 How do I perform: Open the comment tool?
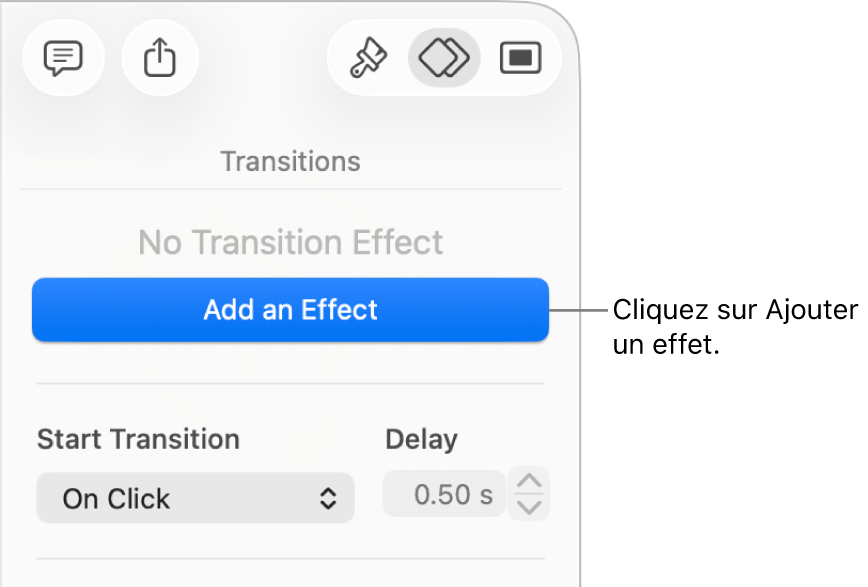pyautogui.click(x=63, y=57)
